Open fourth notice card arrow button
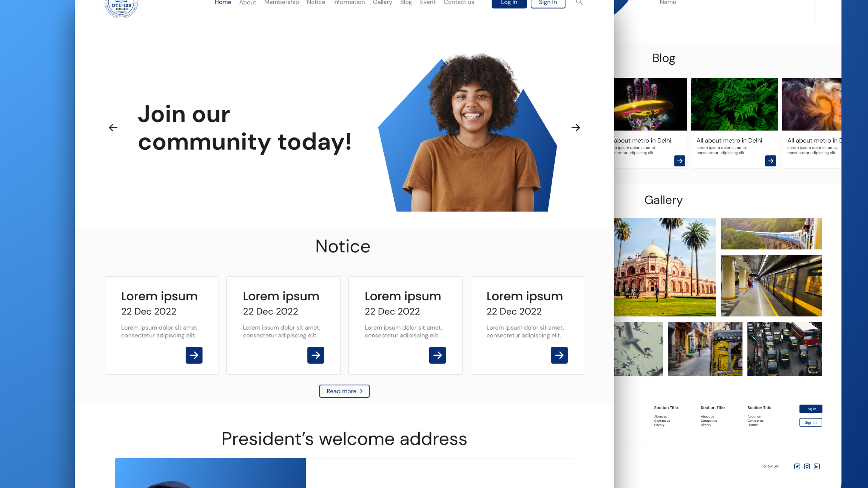868x488 pixels. (559, 355)
